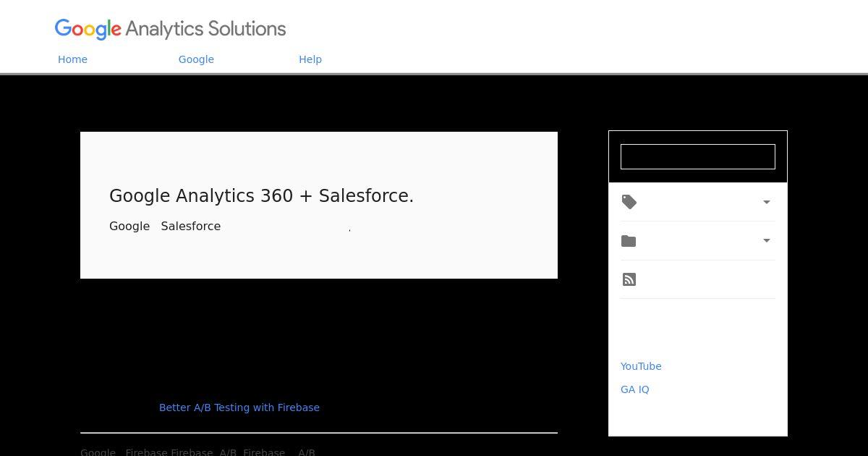This screenshot has height=456, width=868.
Task: Click the Google Analytics Solutions logo
Action: [171, 29]
